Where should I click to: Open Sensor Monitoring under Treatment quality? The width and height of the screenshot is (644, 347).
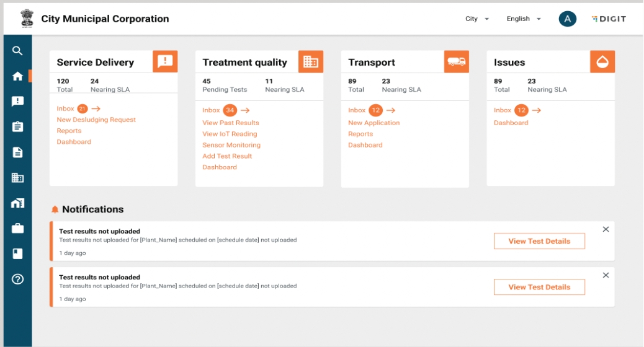231,145
